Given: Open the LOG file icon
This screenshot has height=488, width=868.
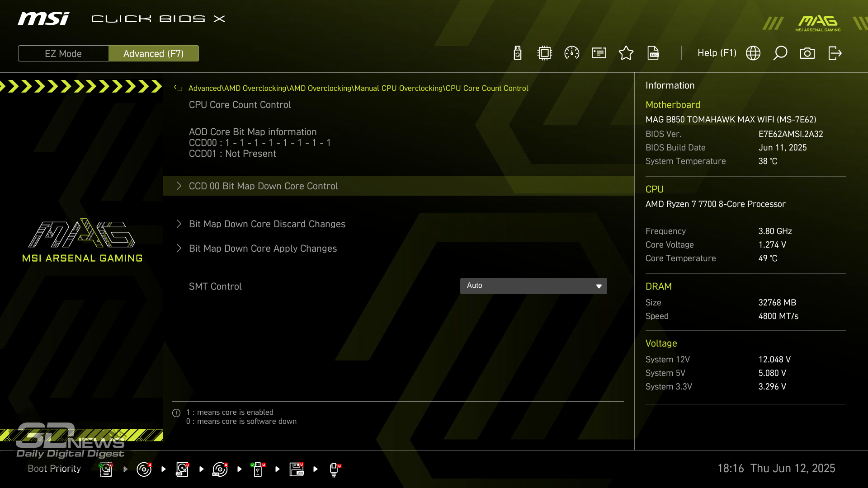Looking at the screenshot, I should (x=653, y=53).
